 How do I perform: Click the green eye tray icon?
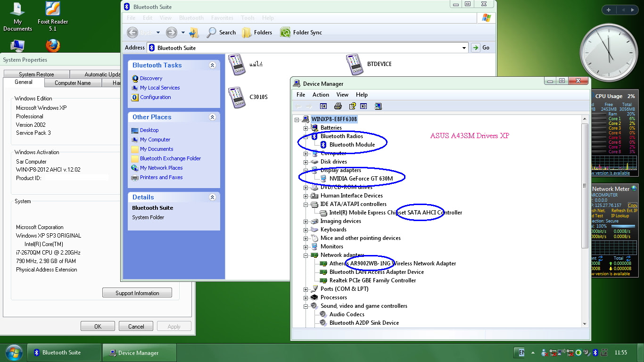pos(578,353)
